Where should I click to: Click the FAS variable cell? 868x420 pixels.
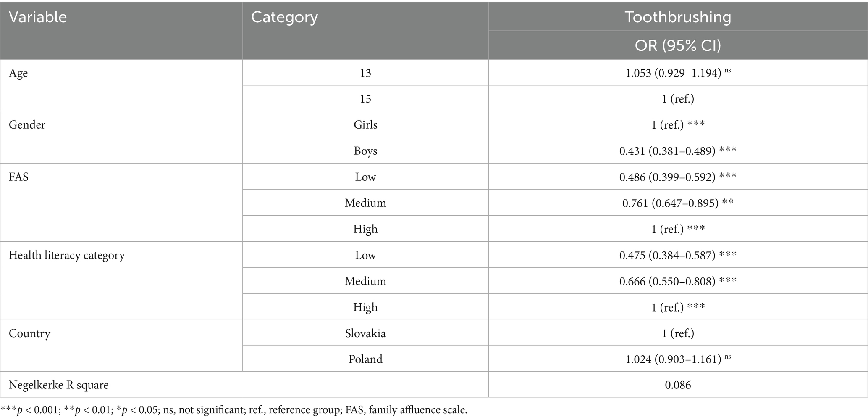(18, 177)
